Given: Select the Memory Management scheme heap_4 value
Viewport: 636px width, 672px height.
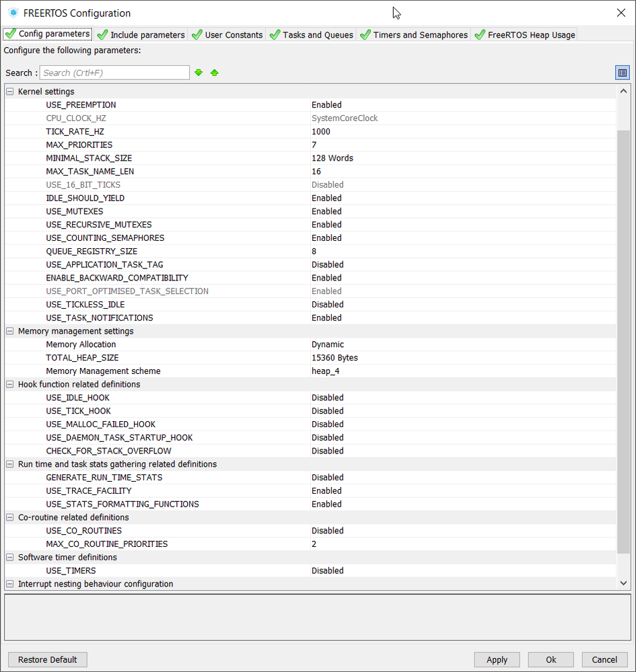Looking at the screenshot, I should point(326,371).
